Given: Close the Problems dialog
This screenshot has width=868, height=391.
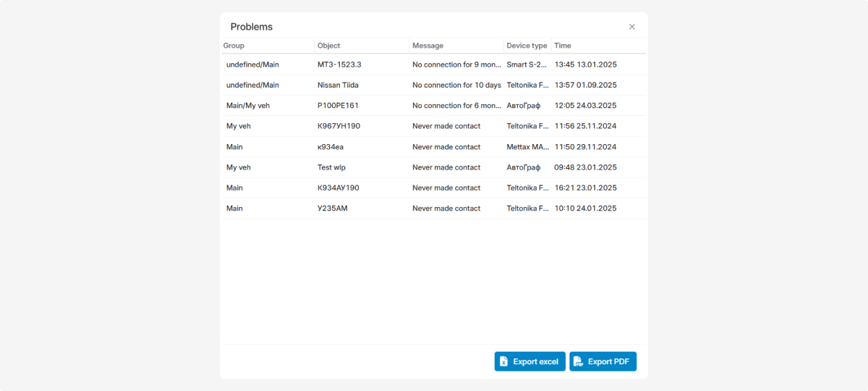Looking at the screenshot, I should (631, 27).
